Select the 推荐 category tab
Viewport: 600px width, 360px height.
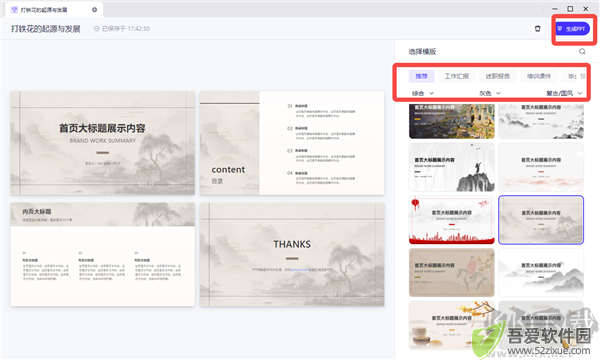(421, 76)
